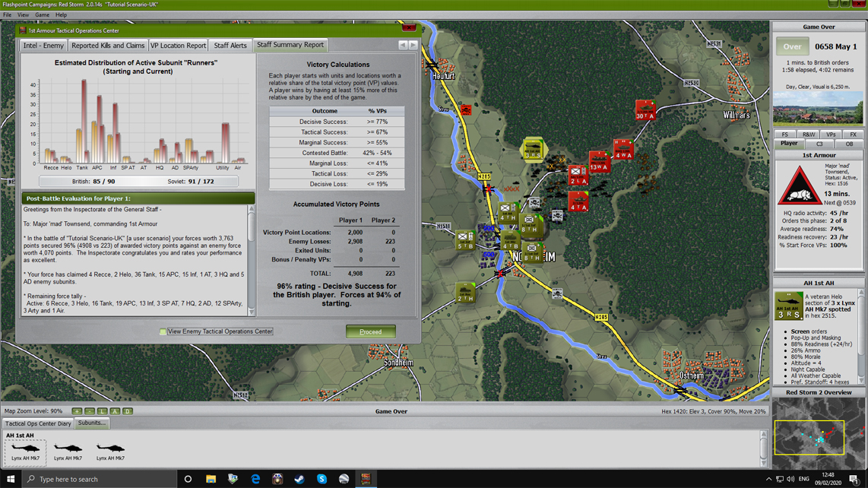The height and width of the screenshot is (488, 868).
Task: Select the green 4 T B British tank counter
Action: click(x=510, y=240)
